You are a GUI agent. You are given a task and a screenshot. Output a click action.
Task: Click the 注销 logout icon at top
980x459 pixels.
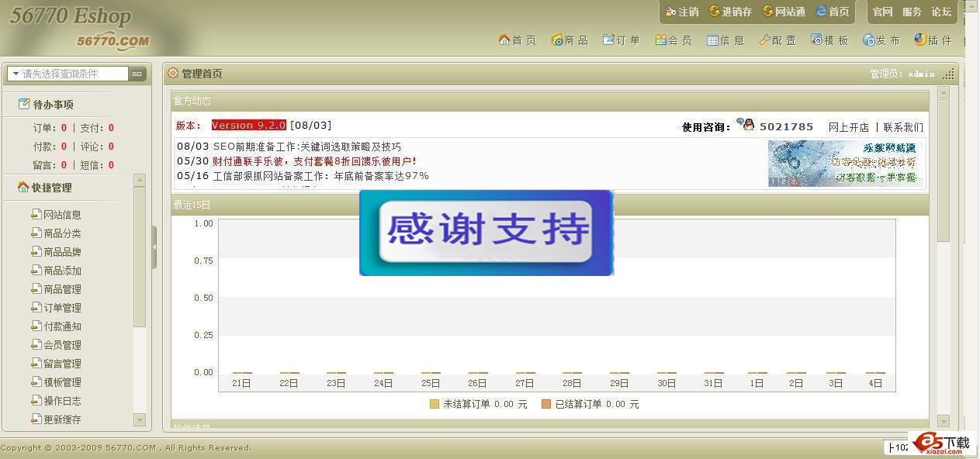pyautogui.click(x=671, y=12)
